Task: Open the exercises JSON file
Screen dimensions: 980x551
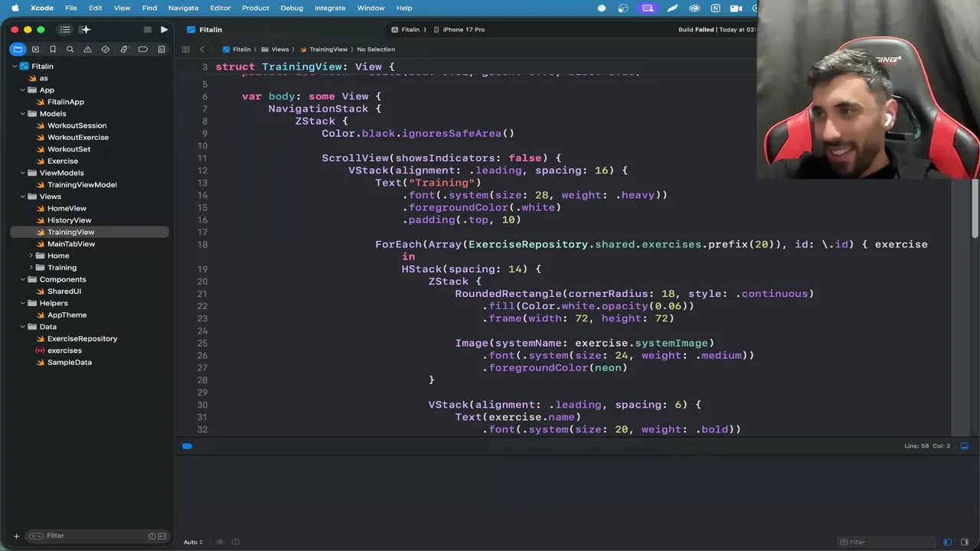Action: 64,350
